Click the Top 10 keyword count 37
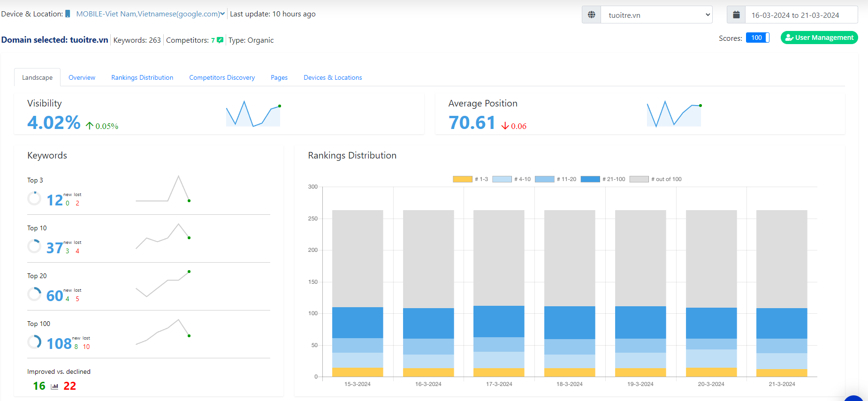 pos(54,248)
